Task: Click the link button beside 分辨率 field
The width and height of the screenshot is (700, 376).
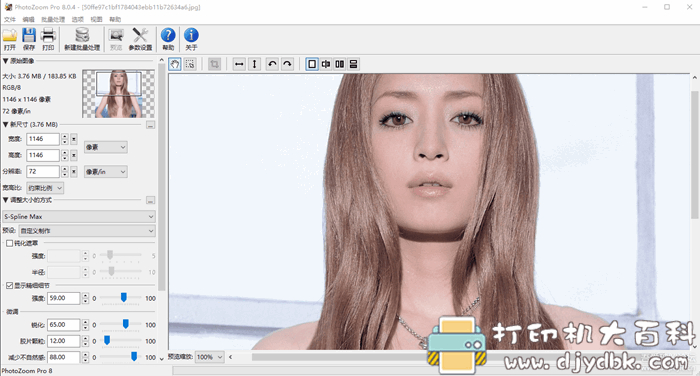Action: coord(74,171)
